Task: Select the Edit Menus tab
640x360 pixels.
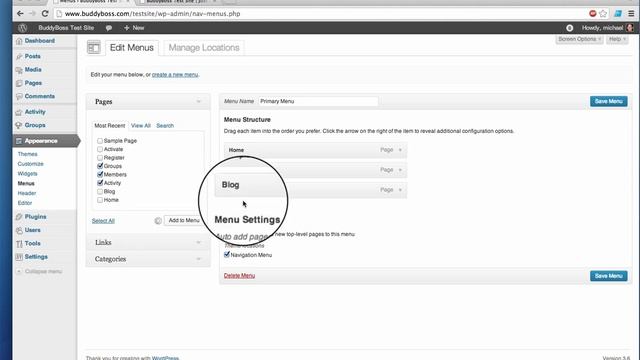Action: [131, 48]
